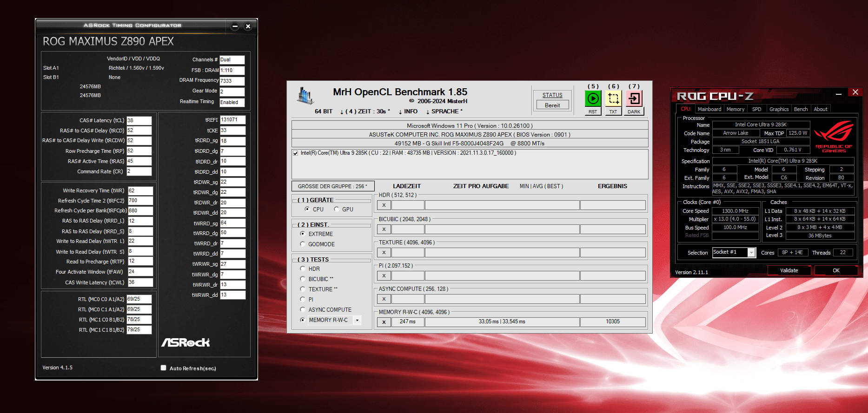Click the Core Speed 1300.0 MHz value

tap(735, 211)
